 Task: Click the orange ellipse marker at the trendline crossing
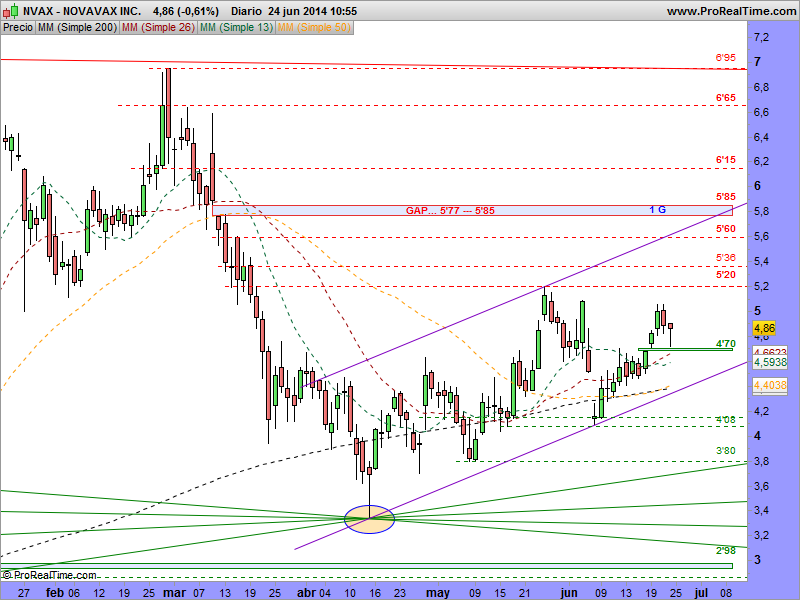pyautogui.click(x=369, y=519)
